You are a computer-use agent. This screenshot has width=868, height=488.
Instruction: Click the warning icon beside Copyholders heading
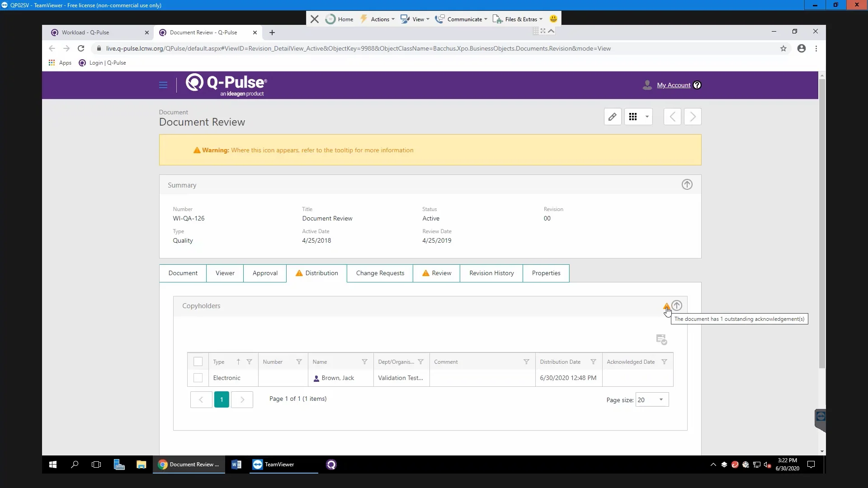click(667, 306)
